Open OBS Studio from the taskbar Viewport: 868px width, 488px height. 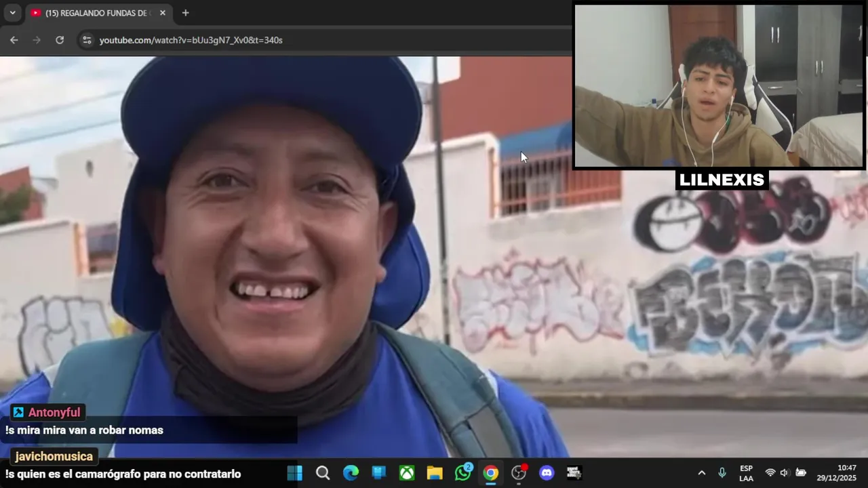[519, 473]
